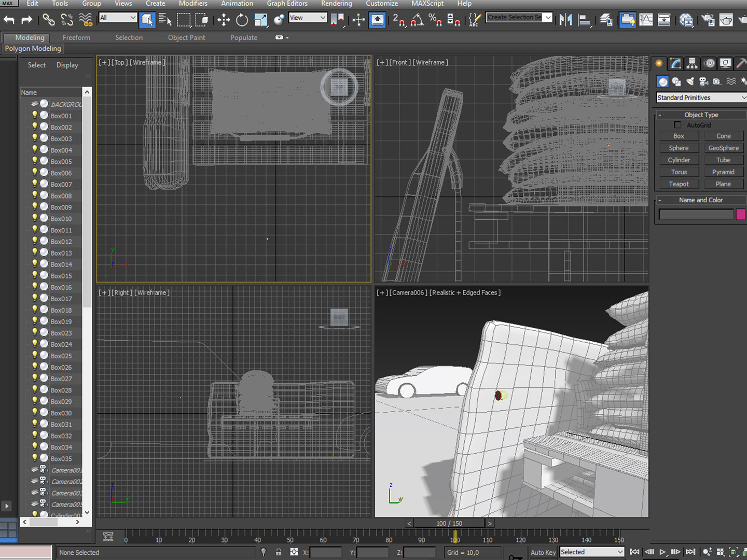Open the Rendering menu
The height and width of the screenshot is (560, 747).
pos(336,4)
